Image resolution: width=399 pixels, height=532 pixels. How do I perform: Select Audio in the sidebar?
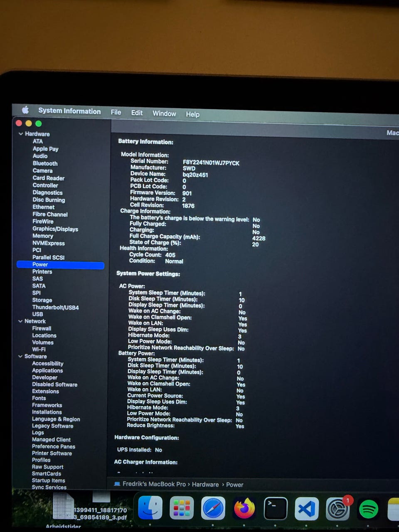pyautogui.click(x=40, y=156)
